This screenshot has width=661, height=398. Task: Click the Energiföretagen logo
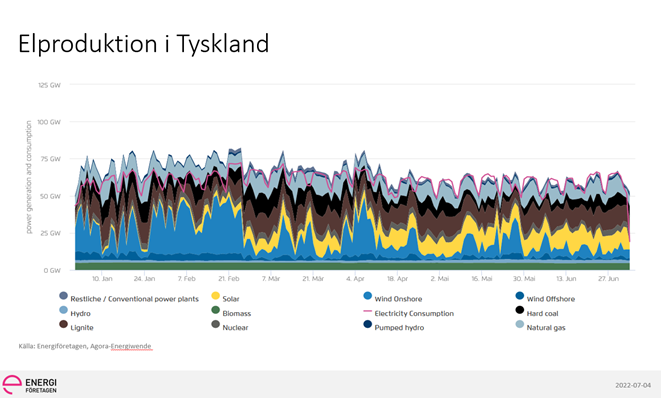click(30, 385)
